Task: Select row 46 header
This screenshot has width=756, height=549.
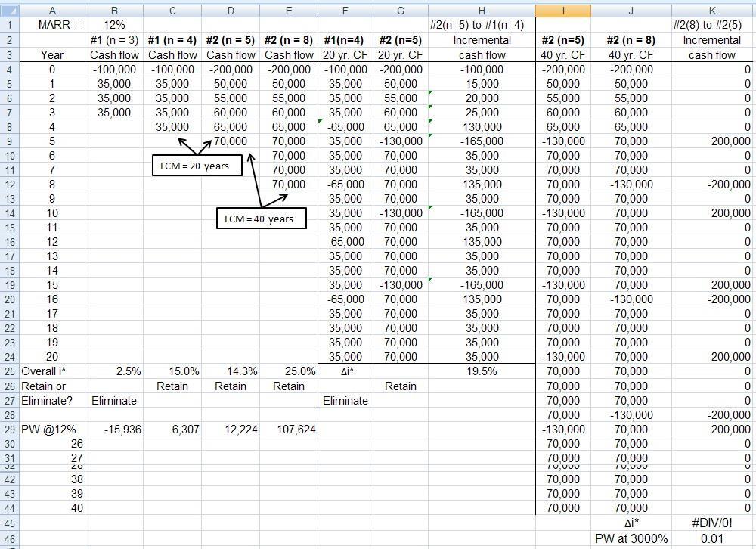Action: [10, 539]
